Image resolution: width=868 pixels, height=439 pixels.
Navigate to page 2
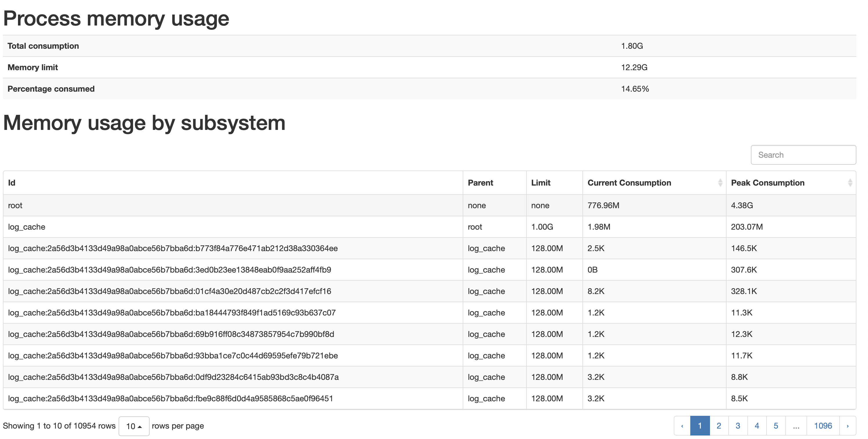click(x=719, y=426)
